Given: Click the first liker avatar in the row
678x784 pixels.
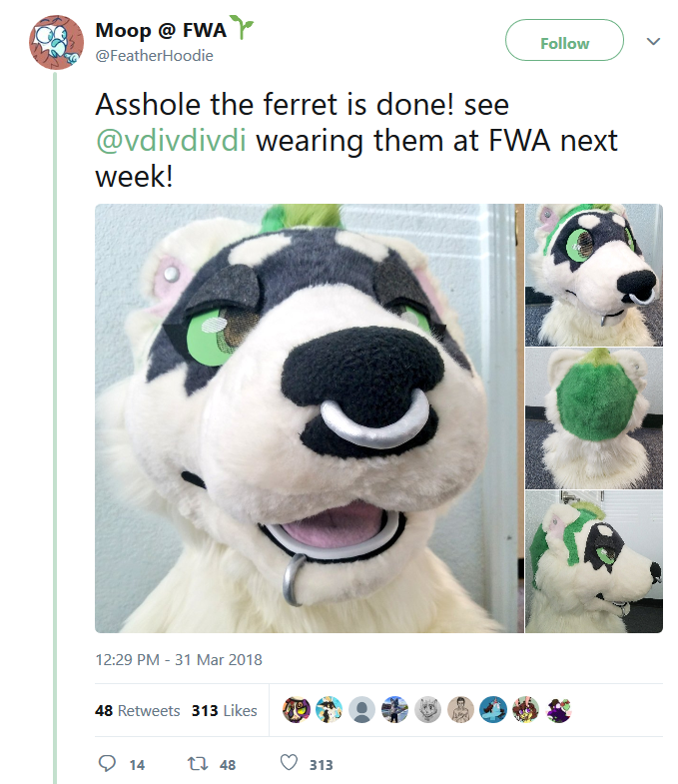Looking at the screenshot, I should [x=296, y=710].
